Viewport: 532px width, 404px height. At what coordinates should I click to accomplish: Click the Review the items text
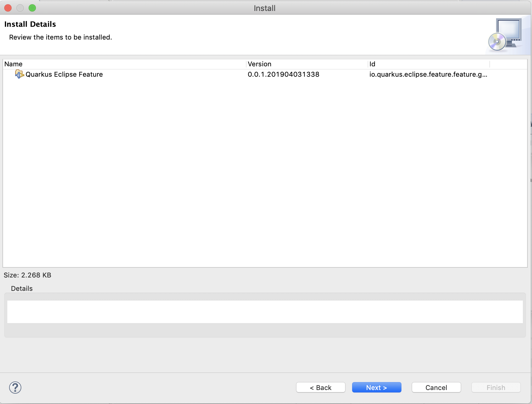pos(61,37)
